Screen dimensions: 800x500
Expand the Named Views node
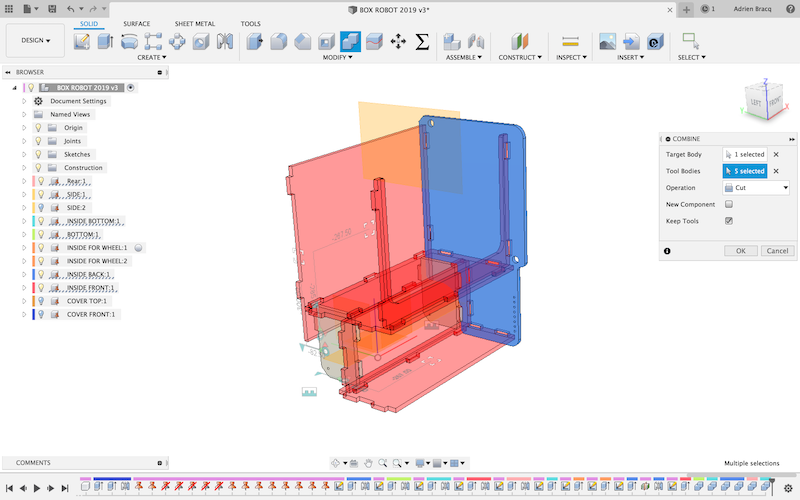24,114
